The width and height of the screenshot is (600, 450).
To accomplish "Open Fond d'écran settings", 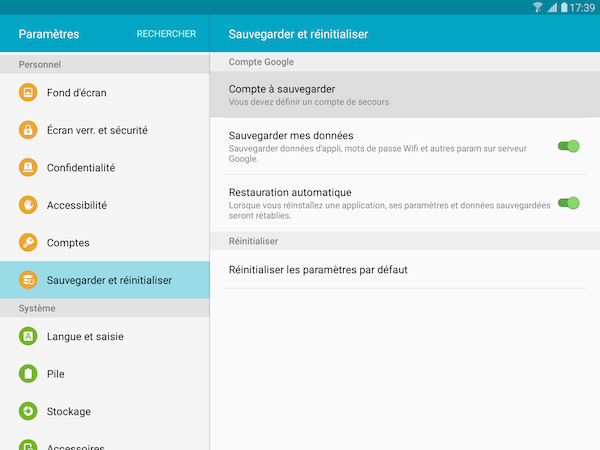I will (x=105, y=92).
